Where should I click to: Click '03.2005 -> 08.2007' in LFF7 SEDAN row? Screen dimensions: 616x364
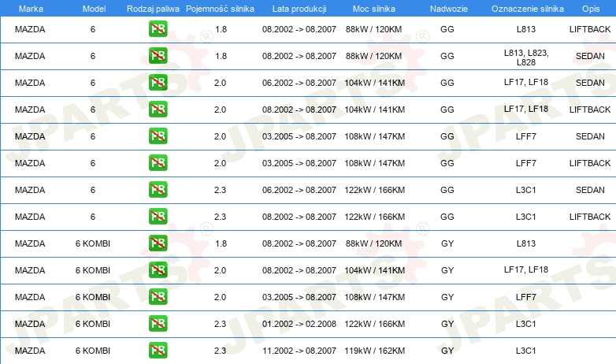point(299,136)
